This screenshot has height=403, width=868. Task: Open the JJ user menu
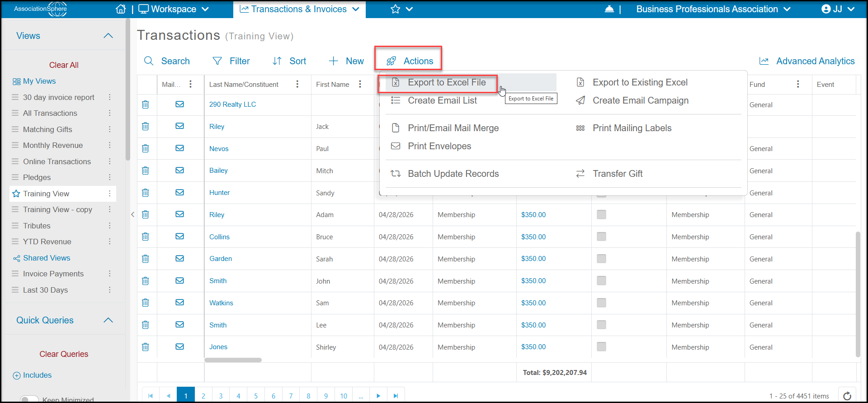click(838, 9)
